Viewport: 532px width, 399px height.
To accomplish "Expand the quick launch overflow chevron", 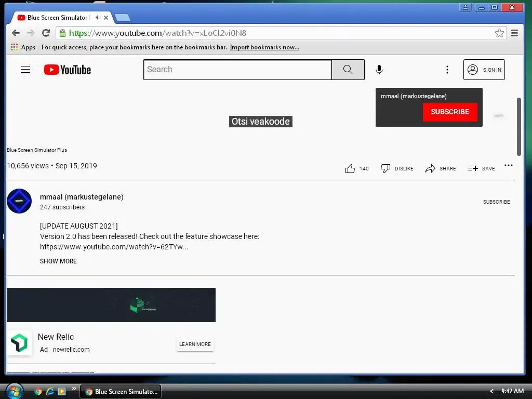I will (x=74, y=388).
